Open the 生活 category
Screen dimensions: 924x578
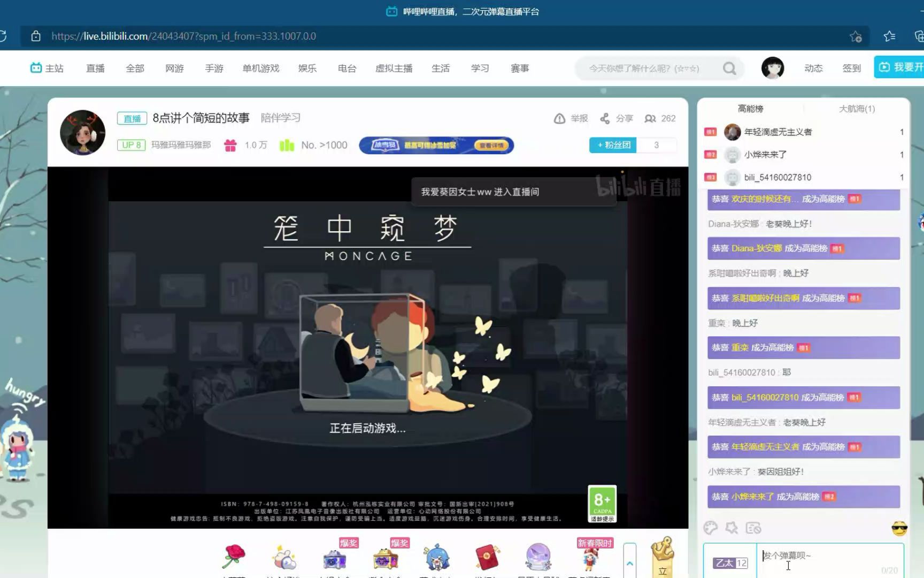(441, 68)
